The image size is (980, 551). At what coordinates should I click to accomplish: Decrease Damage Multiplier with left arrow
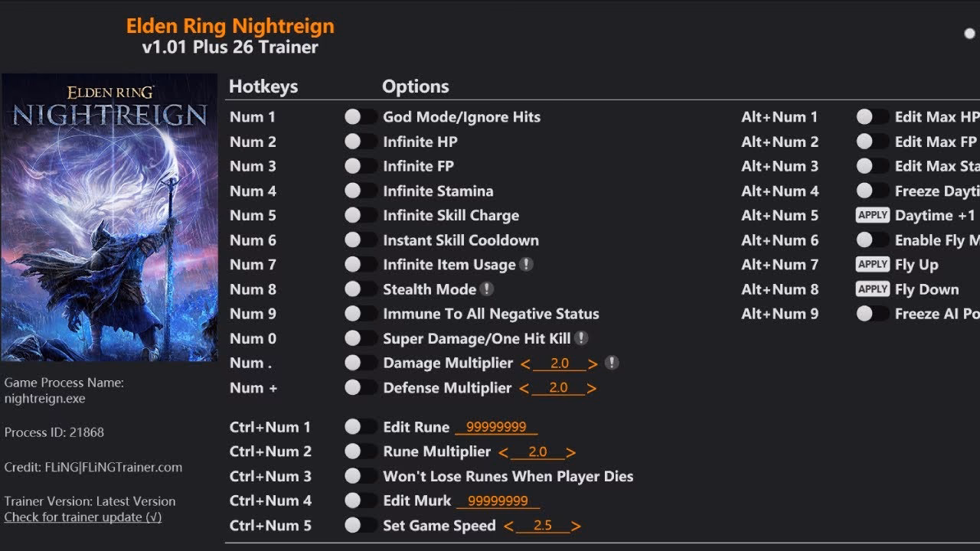click(524, 364)
